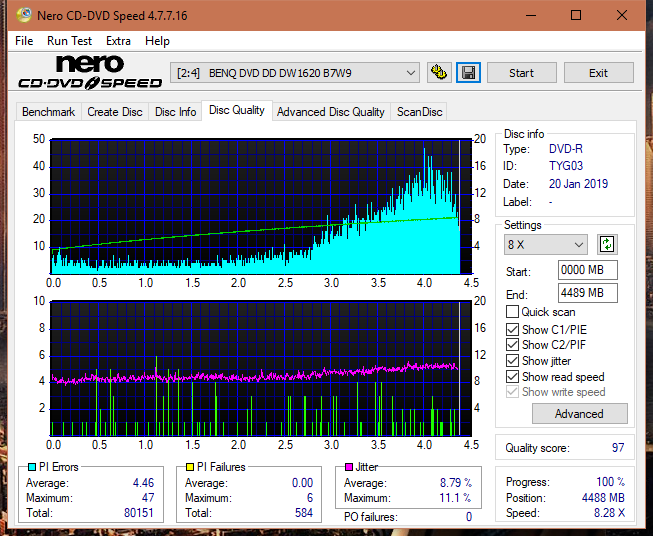653x536 pixels.
Task: Open the drive options tools icon
Action: click(x=439, y=73)
